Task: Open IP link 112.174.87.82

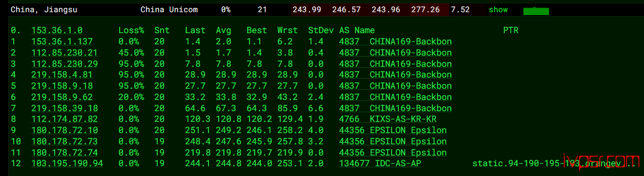Action: [64, 119]
